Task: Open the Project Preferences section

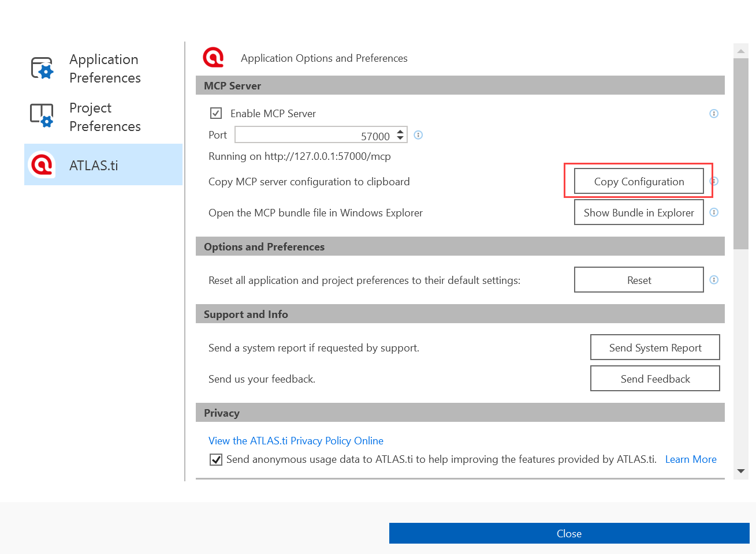Action: pyautogui.click(x=103, y=117)
